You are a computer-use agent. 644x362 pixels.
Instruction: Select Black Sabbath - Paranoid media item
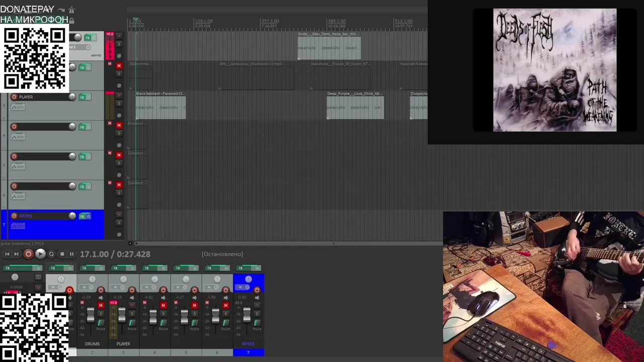pos(160,106)
